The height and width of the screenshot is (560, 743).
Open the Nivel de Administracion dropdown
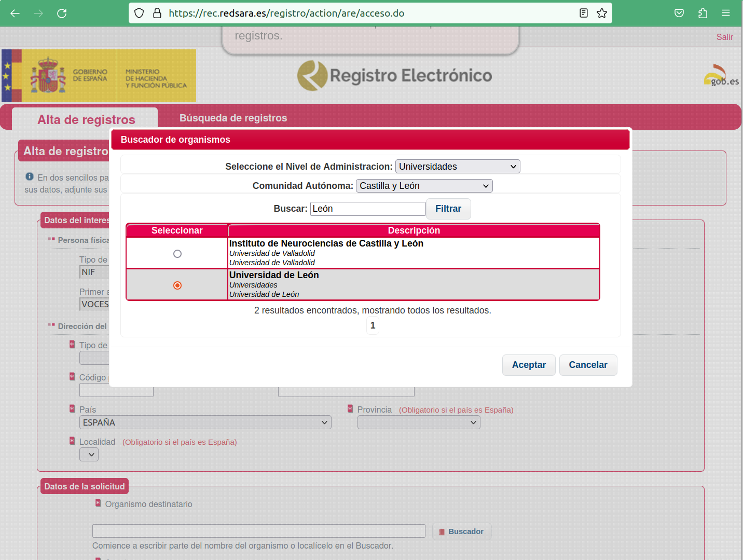pos(457,166)
